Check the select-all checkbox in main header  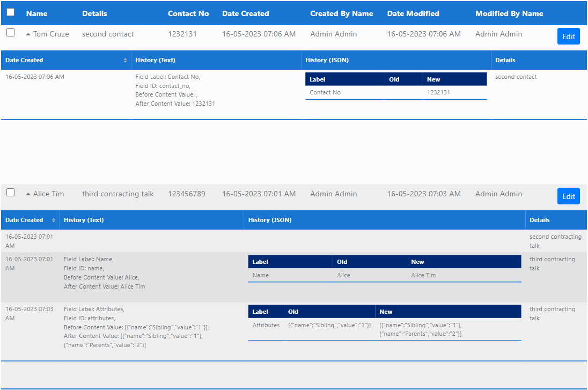(11, 12)
